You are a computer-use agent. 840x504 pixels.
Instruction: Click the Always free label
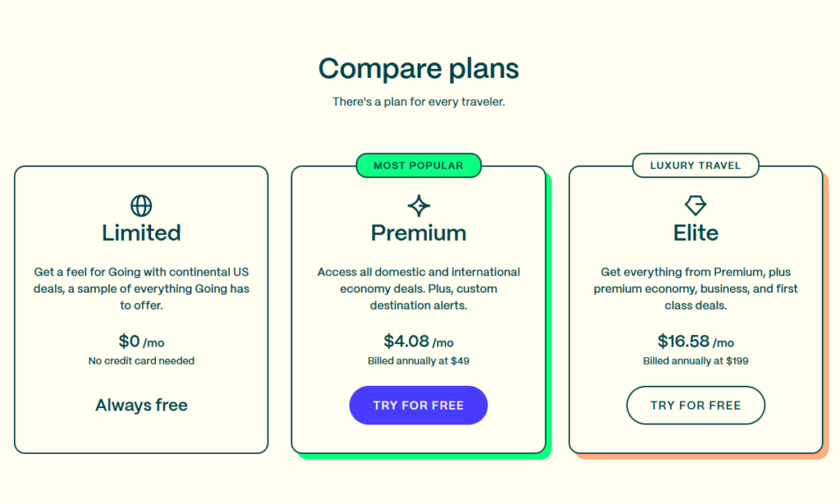point(141,405)
